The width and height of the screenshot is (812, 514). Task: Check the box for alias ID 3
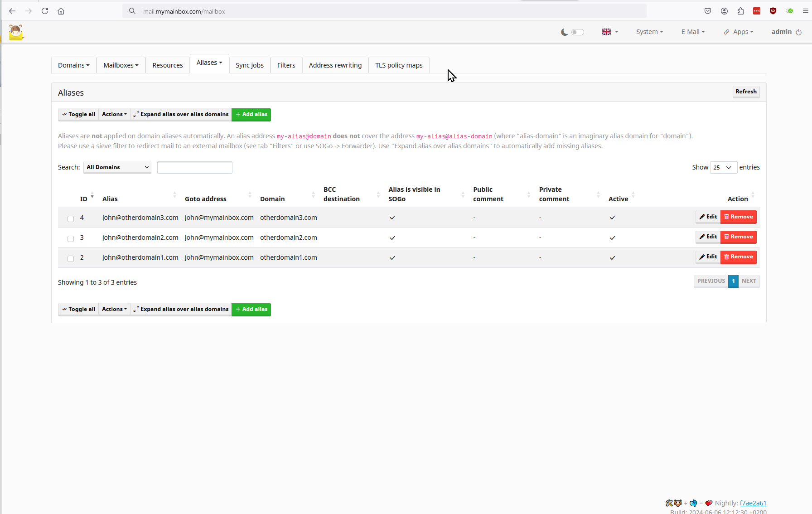(71, 238)
